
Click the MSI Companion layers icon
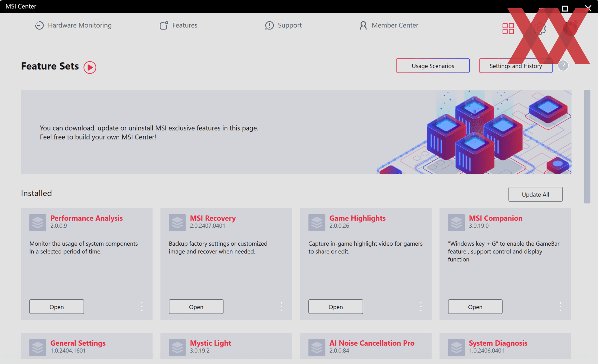pos(456,222)
